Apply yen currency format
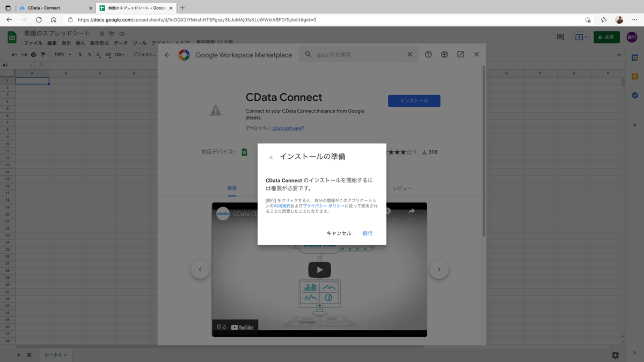644x362 pixels. [80, 55]
